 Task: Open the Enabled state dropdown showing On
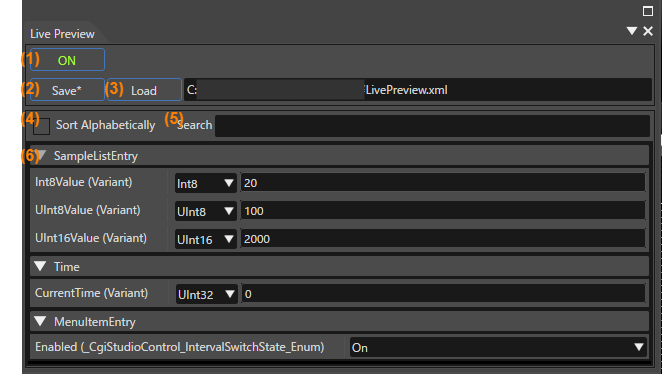coord(498,347)
